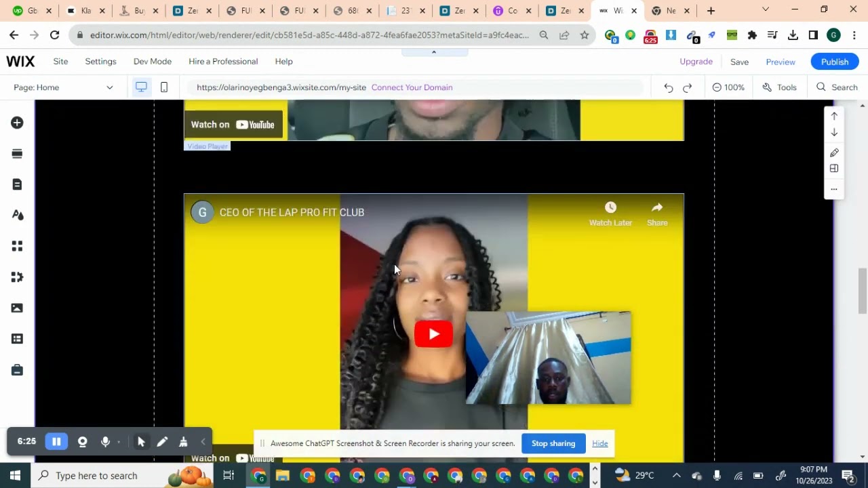Open the tab search dropdown
This screenshot has height=488, width=868.
click(x=766, y=9)
